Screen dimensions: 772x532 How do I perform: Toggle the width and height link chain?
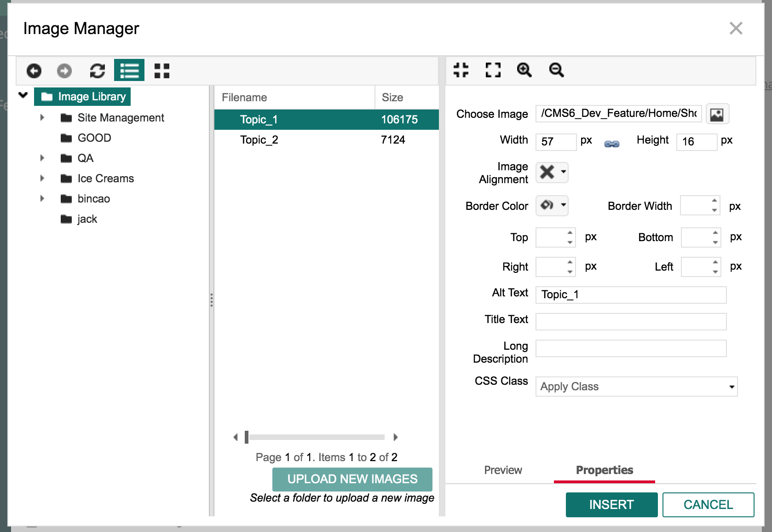point(612,143)
